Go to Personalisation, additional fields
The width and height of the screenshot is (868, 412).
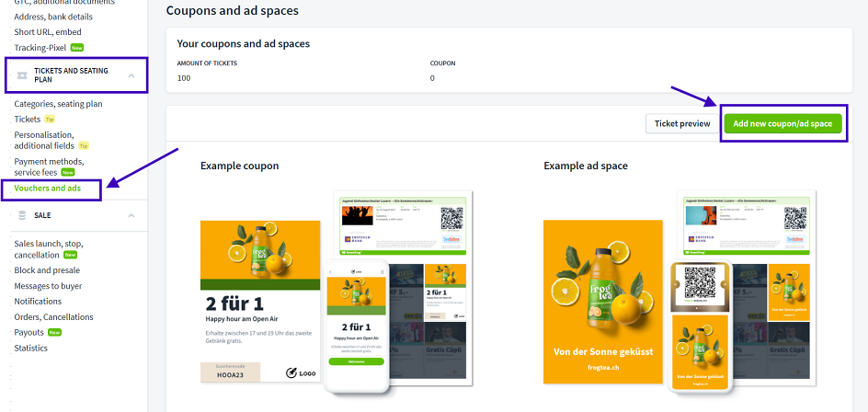44,140
